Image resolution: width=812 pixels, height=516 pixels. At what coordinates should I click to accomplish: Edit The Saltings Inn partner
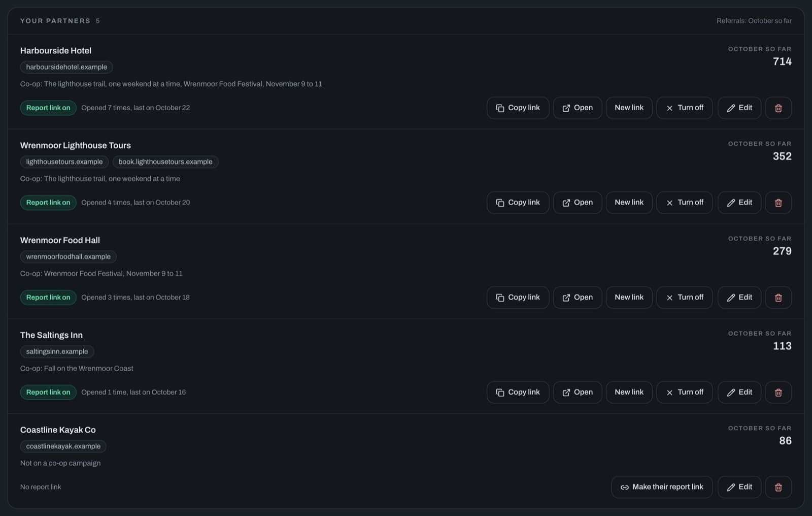(739, 392)
